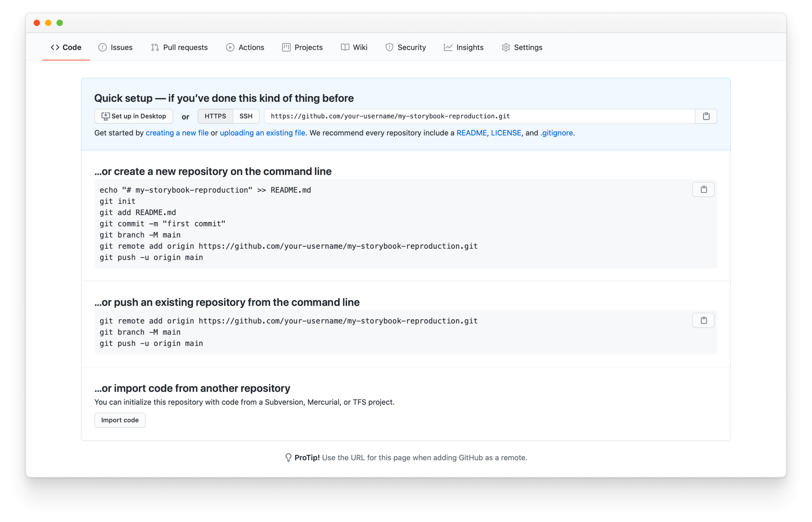This screenshot has height=522, width=812.
Task: Select the Actions workflow icon
Action: [x=230, y=48]
